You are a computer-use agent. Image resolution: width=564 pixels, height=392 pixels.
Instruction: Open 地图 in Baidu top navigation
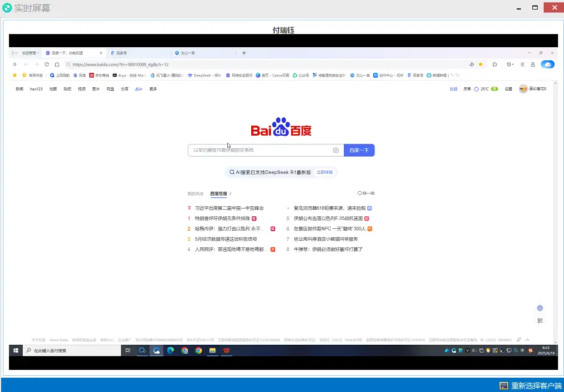tap(53, 89)
